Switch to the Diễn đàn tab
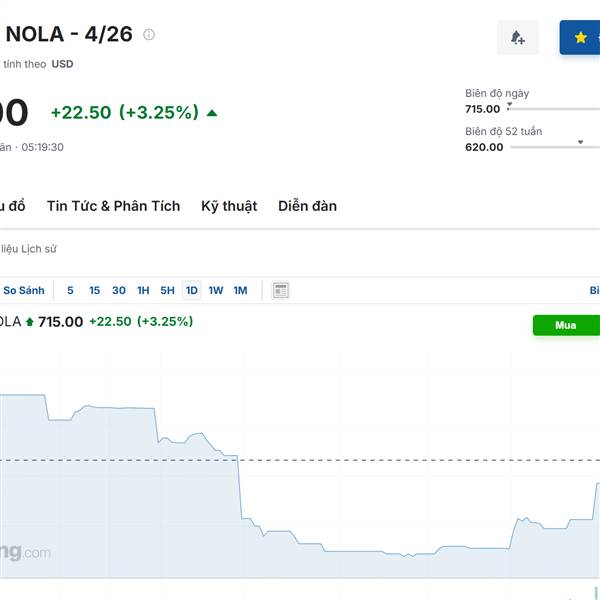The width and height of the screenshot is (600, 600). point(307,206)
